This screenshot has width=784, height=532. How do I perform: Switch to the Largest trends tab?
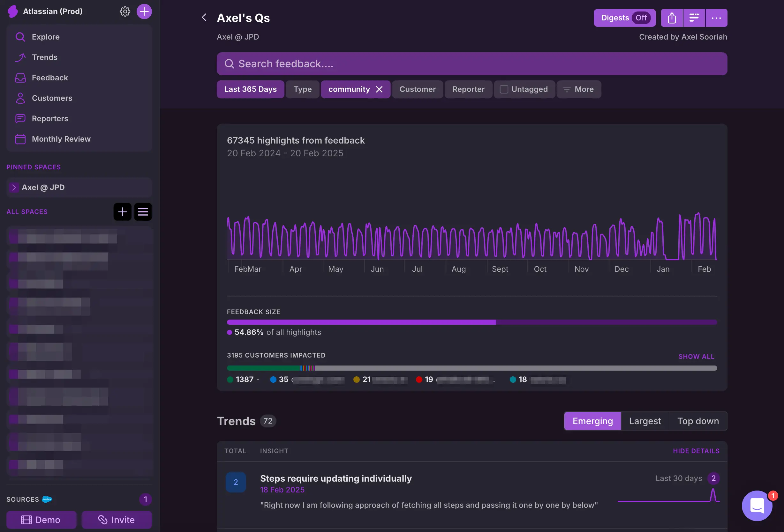point(645,421)
